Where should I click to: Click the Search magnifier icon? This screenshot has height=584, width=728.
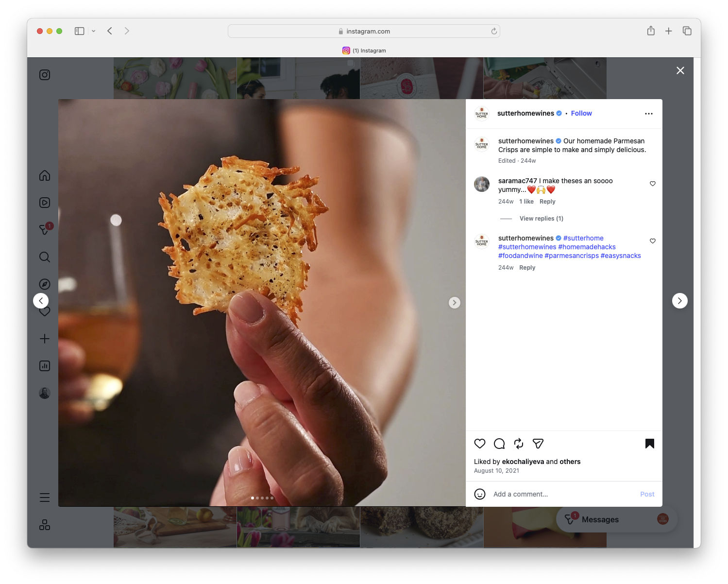click(x=44, y=257)
